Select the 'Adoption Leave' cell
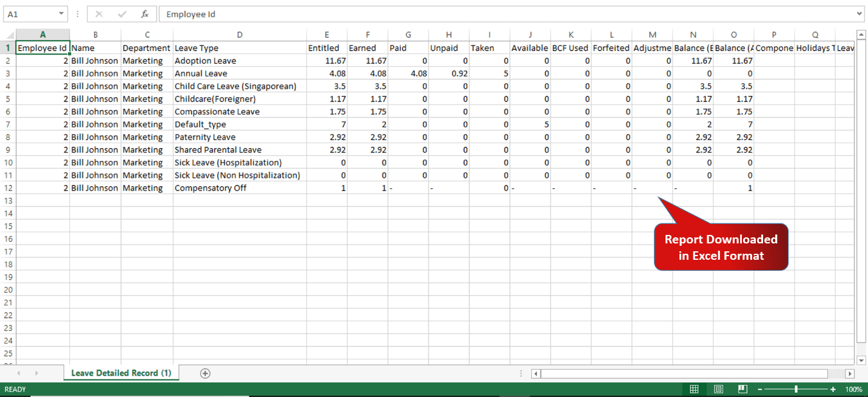 [x=240, y=61]
